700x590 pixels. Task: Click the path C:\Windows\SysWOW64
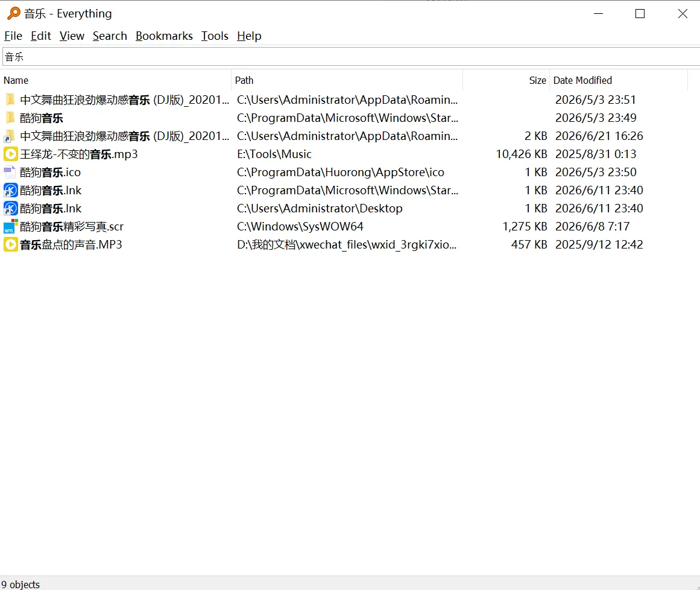click(x=300, y=227)
